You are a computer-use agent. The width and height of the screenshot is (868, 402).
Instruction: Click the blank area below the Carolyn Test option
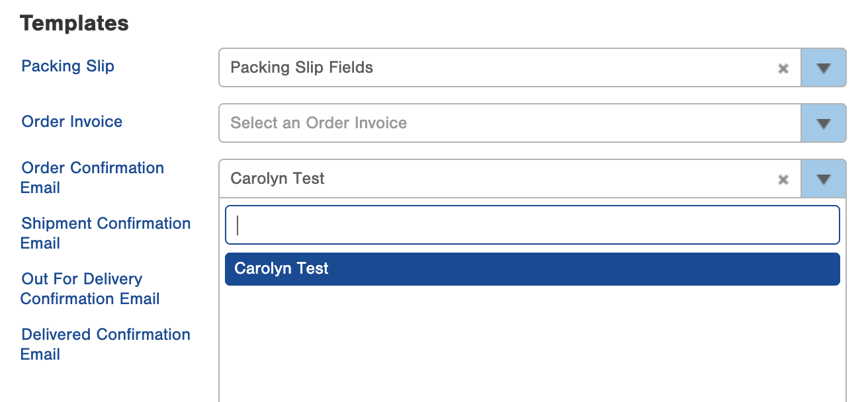(x=532, y=344)
